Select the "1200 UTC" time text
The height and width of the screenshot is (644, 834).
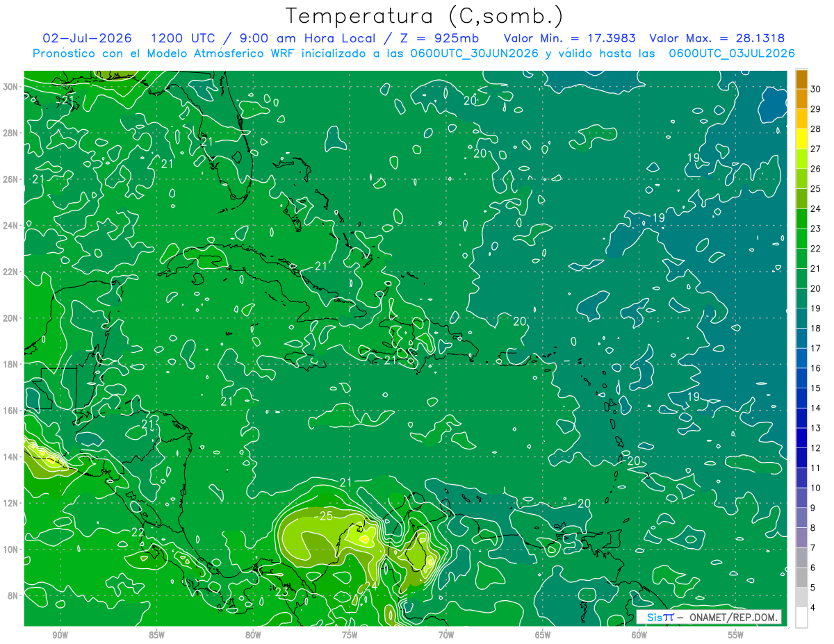tap(182, 38)
